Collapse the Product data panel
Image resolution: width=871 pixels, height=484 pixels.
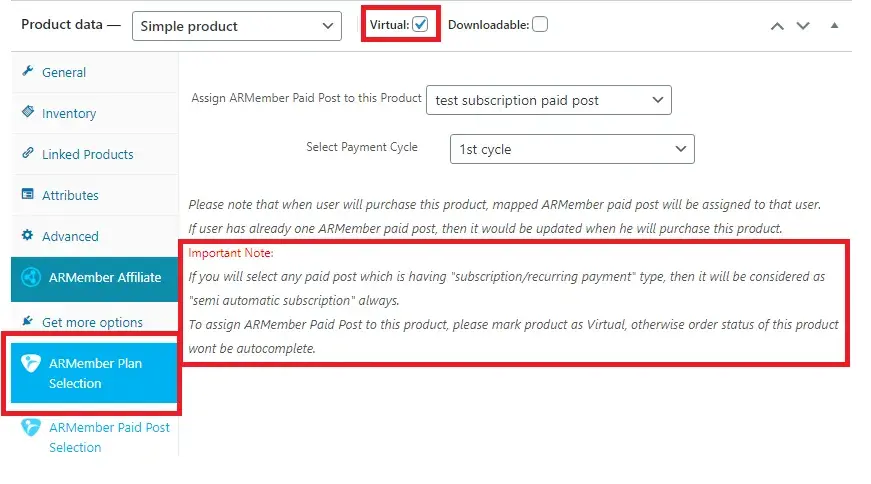[x=835, y=26]
